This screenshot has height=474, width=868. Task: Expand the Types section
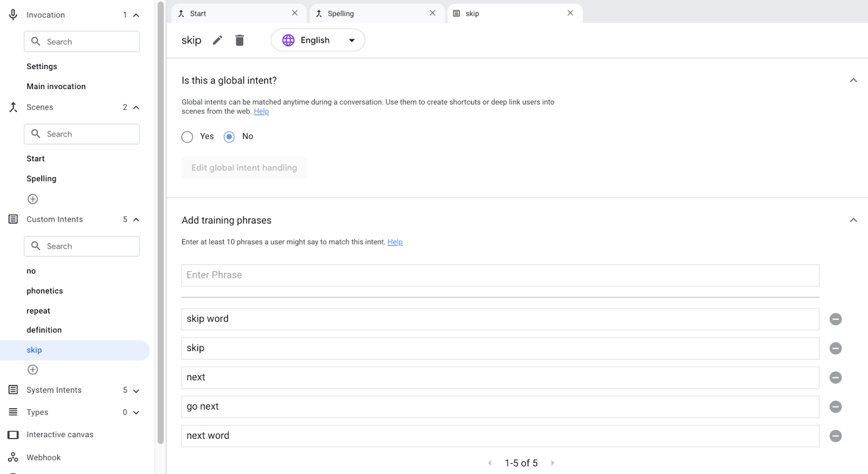coord(136,413)
